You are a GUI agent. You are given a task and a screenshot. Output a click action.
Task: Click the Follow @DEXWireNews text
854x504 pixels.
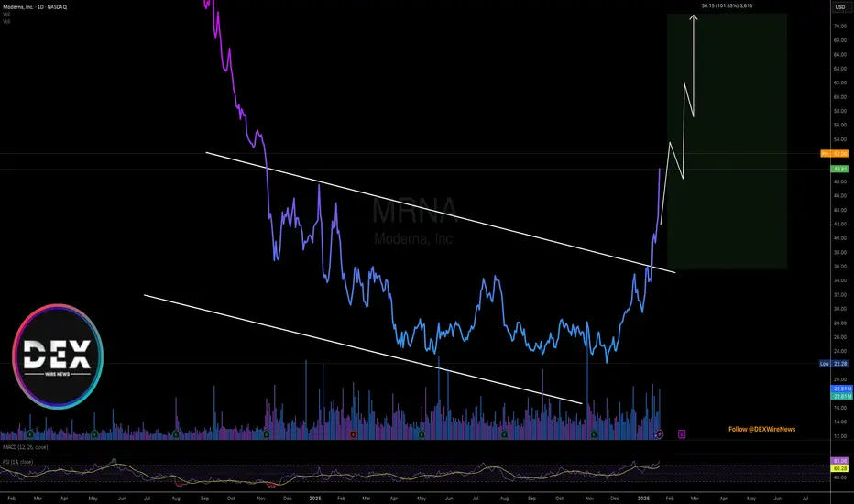pyautogui.click(x=762, y=430)
